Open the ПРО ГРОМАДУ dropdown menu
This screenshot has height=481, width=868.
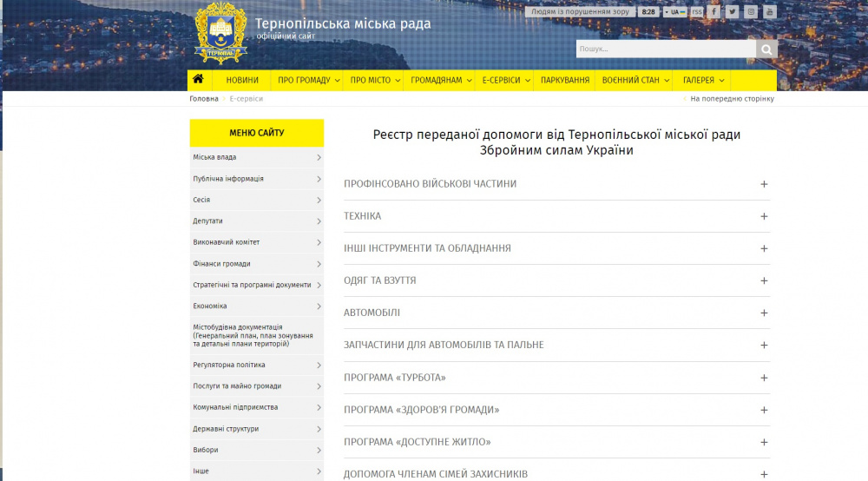(x=308, y=80)
